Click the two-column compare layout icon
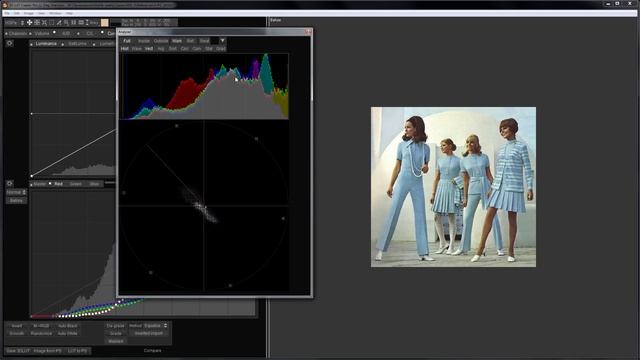The height and width of the screenshot is (360, 640). (x=73, y=22)
